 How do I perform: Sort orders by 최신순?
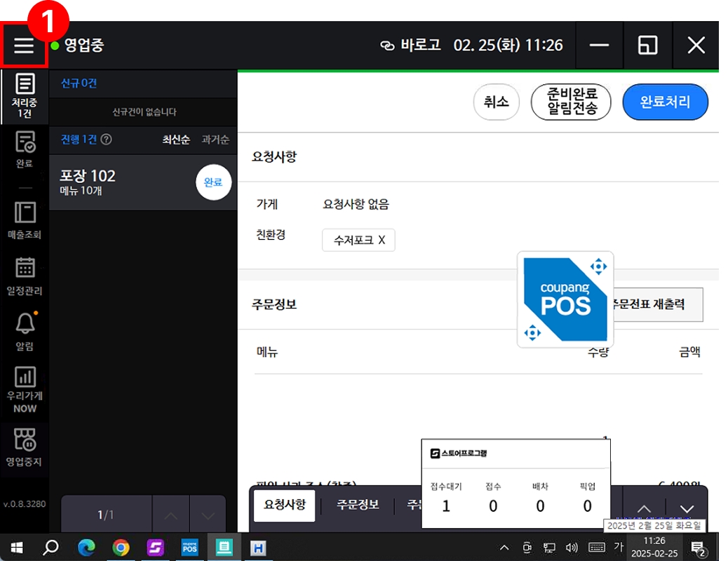[x=176, y=140]
